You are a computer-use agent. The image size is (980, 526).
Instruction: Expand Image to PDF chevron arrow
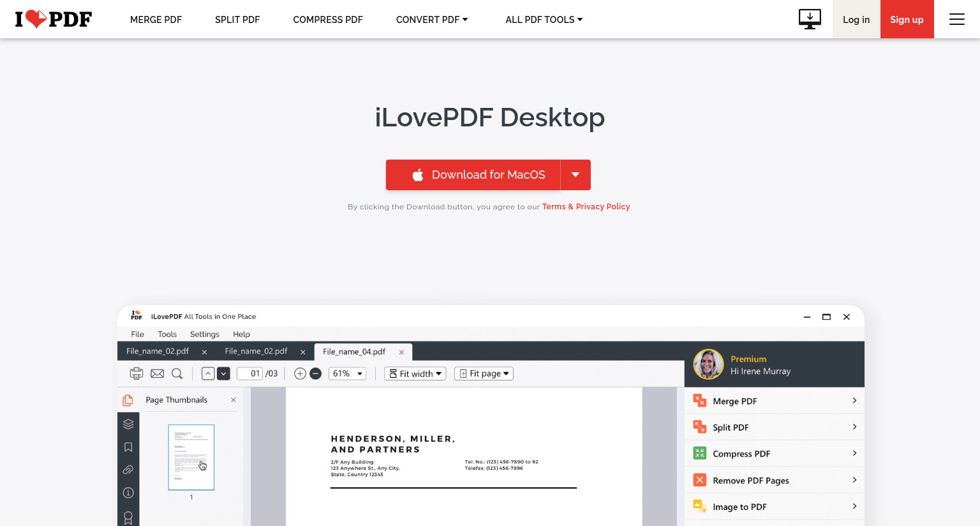854,506
